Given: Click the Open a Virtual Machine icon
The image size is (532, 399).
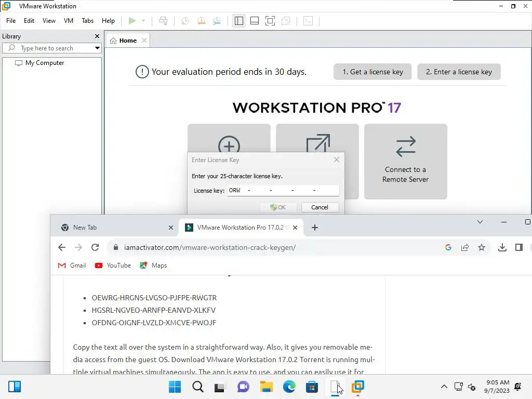Looking at the screenshot, I should [318, 143].
